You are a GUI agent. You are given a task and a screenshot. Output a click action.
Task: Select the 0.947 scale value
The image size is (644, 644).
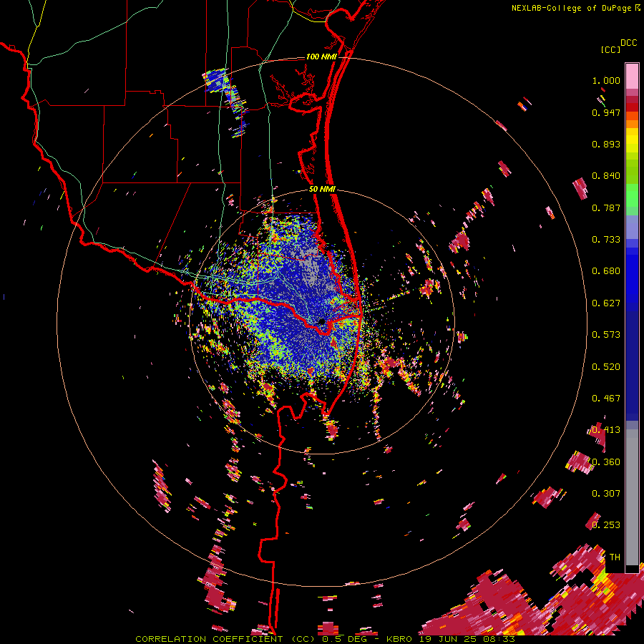tap(606, 112)
